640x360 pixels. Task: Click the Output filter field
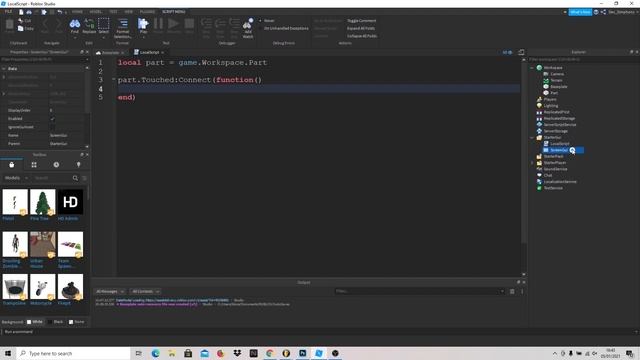coord(420,291)
